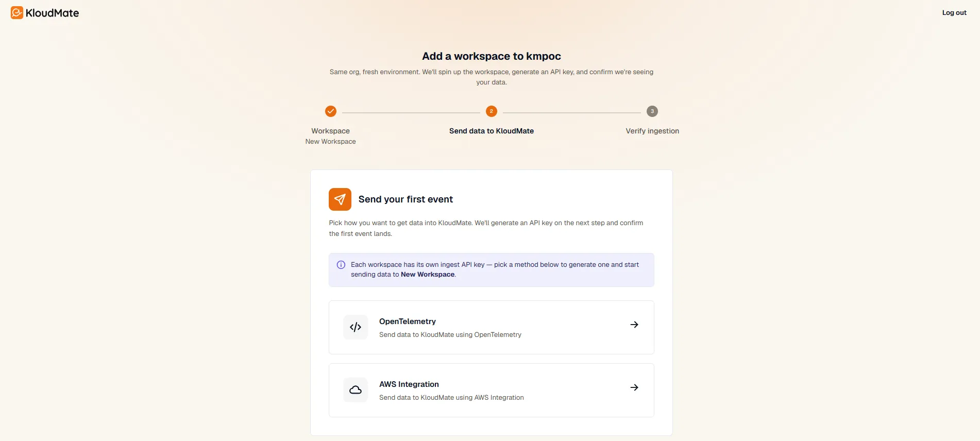Click the KloudMate logo icon
The height and width of the screenshot is (441, 980).
[17, 13]
